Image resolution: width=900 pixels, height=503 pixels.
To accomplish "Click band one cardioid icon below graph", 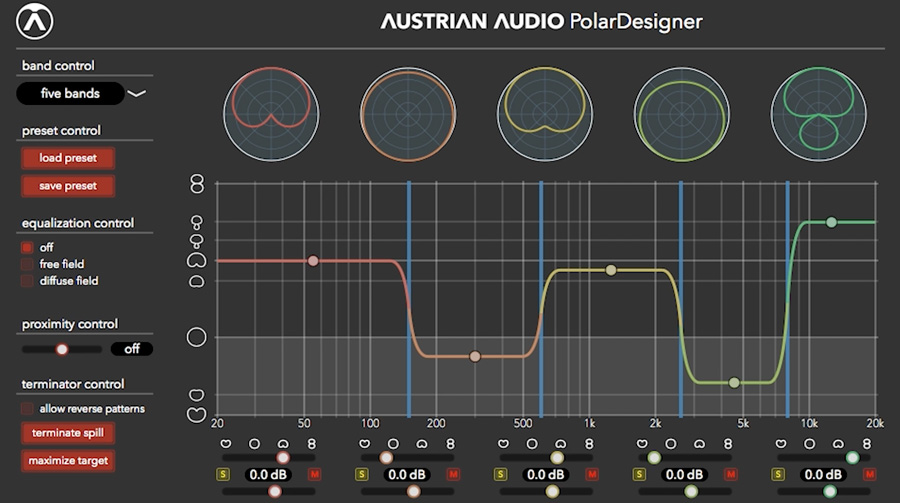I will 283,444.
